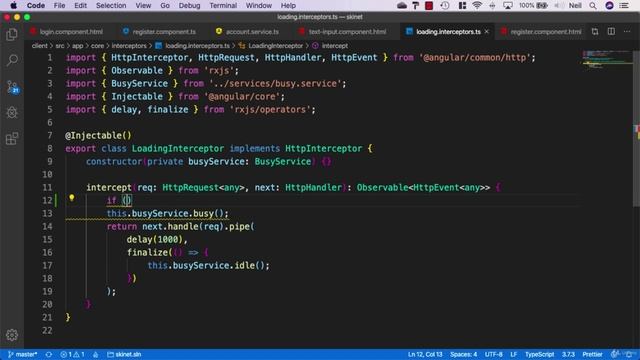Open the Terminal menu
640x360 pixels.
point(223,5)
